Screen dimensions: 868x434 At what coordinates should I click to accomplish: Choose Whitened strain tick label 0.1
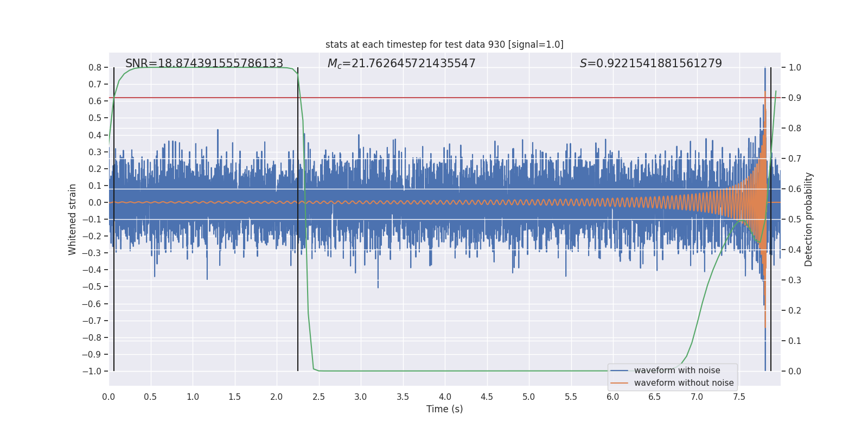click(x=95, y=186)
